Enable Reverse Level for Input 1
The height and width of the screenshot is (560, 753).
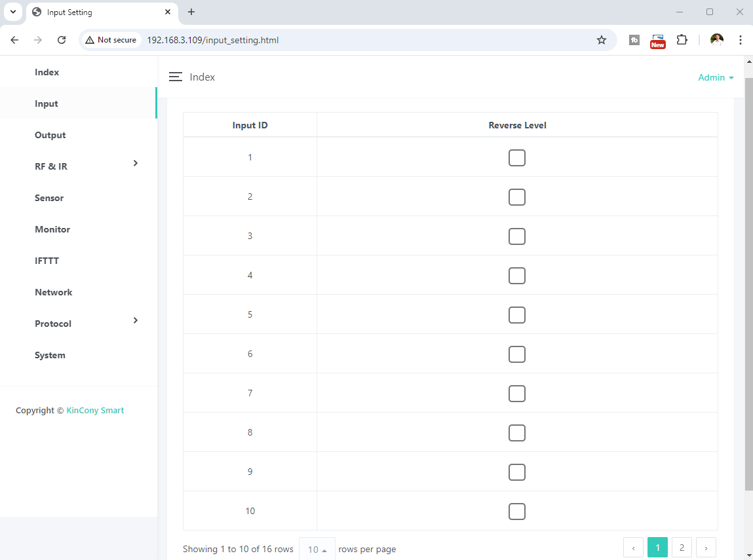click(x=517, y=158)
